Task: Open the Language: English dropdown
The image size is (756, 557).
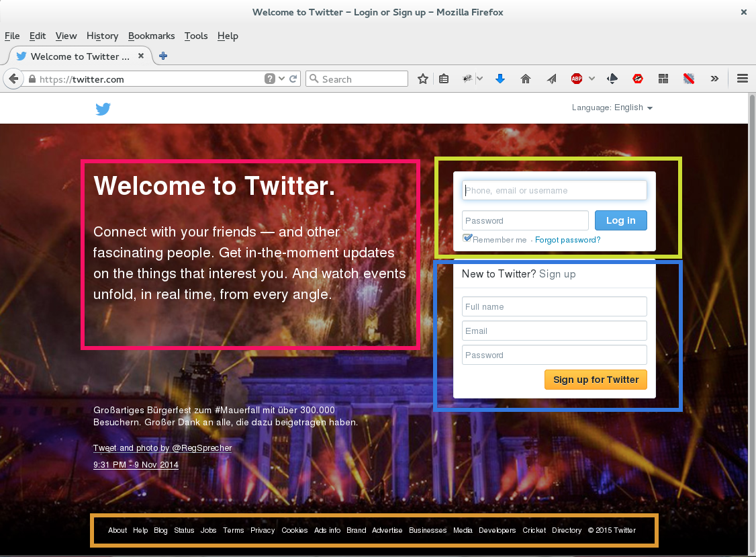Action: tap(612, 107)
